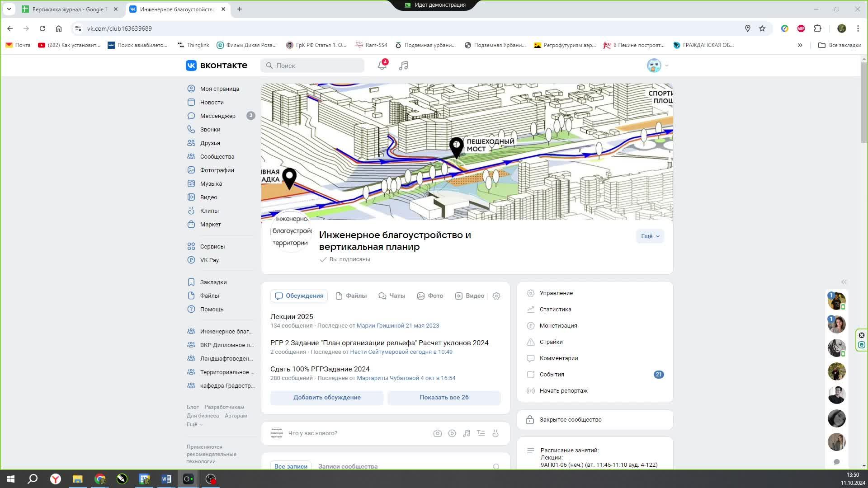Expand Ещё footer links
This screenshot has width=868, height=488.
pos(194,424)
